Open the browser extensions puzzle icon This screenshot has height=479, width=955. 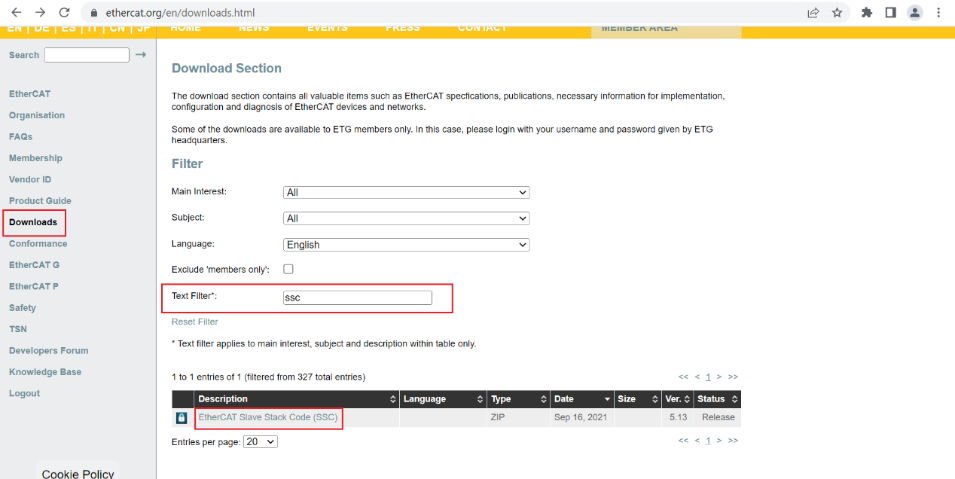866,13
